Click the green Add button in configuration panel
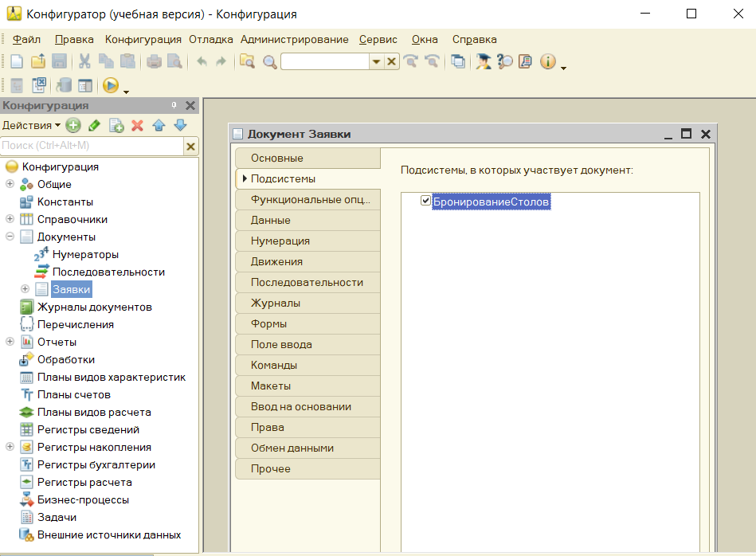 click(x=73, y=125)
